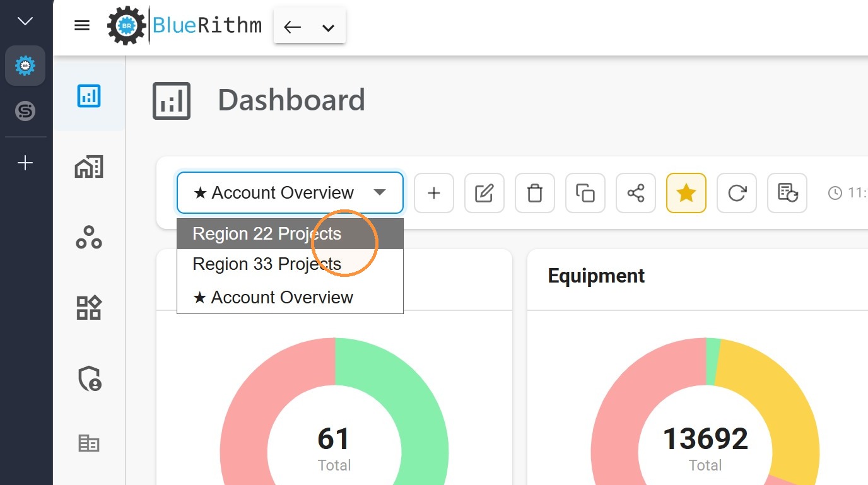The image size is (868, 485).
Task: Open the Account Overview dashboard dropdown
Action: coord(290,192)
